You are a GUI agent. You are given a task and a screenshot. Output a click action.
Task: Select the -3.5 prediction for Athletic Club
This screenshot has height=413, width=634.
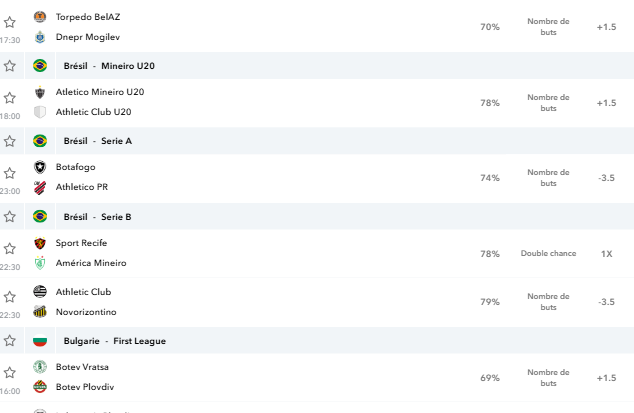click(607, 302)
